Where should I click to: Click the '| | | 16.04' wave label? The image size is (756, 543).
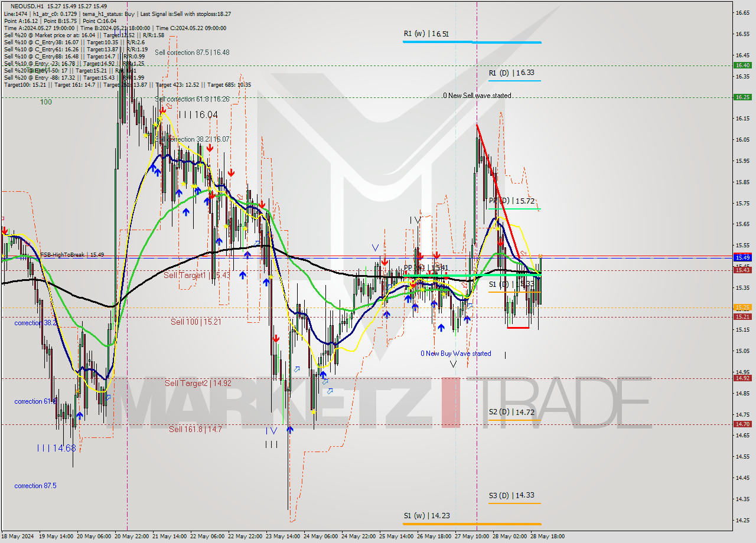[198, 115]
